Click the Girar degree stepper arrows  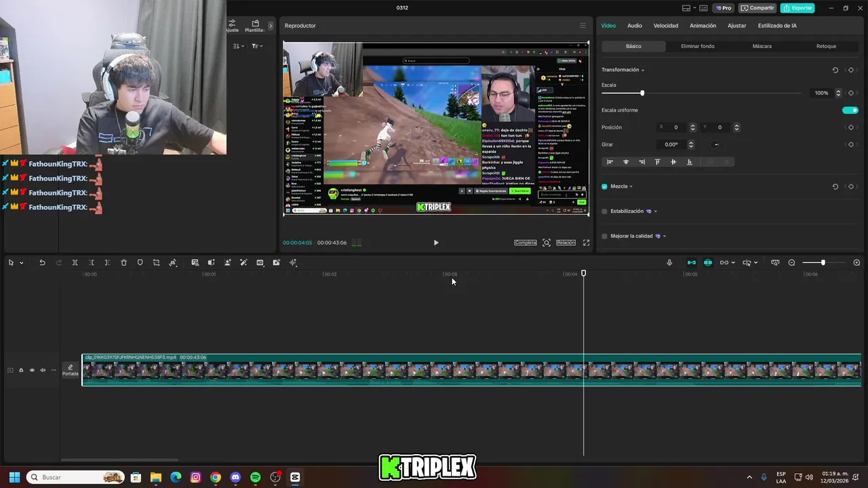(x=691, y=144)
